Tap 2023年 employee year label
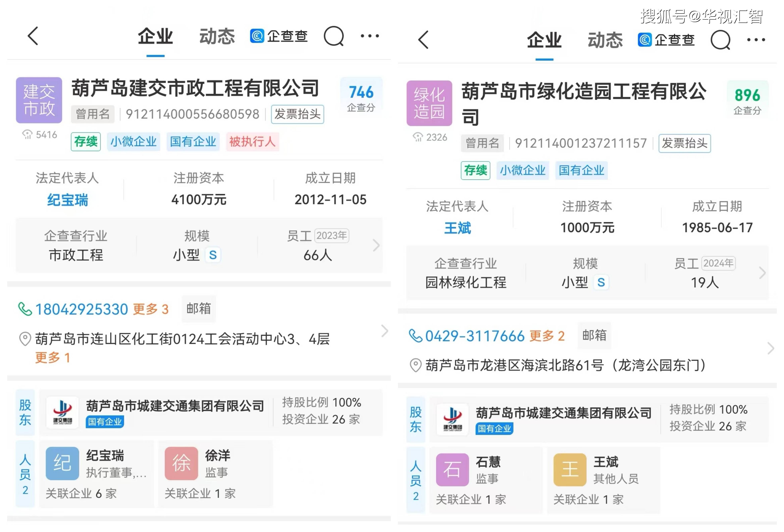 pyautogui.click(x=332, y=235)
